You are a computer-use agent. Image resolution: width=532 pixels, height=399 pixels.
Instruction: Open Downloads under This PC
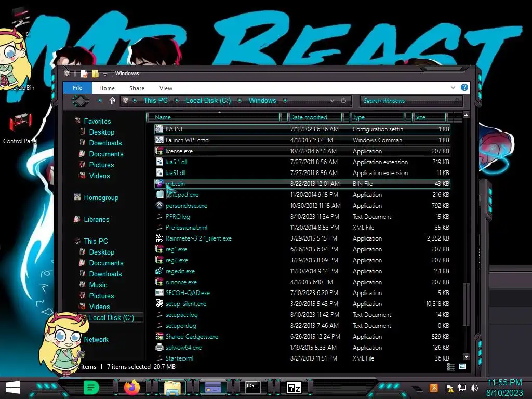pos(105,274)
